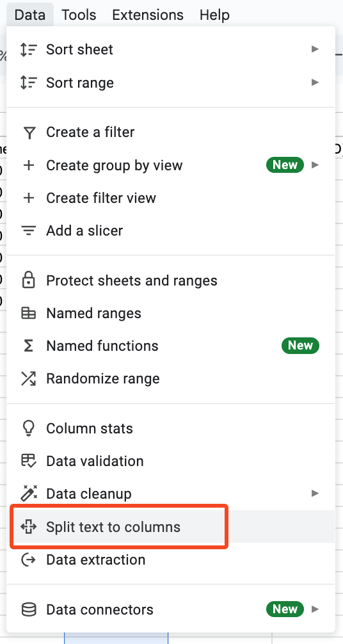
Task: Click the magic wand Data cleanup icon
Action: [x=29, y=494]
